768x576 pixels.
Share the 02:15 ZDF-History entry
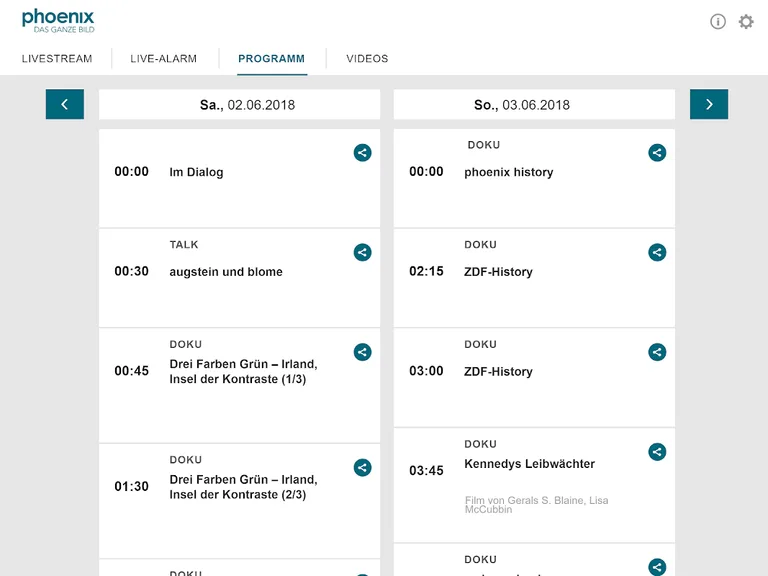pyautogui.click(x=657, y=253)
